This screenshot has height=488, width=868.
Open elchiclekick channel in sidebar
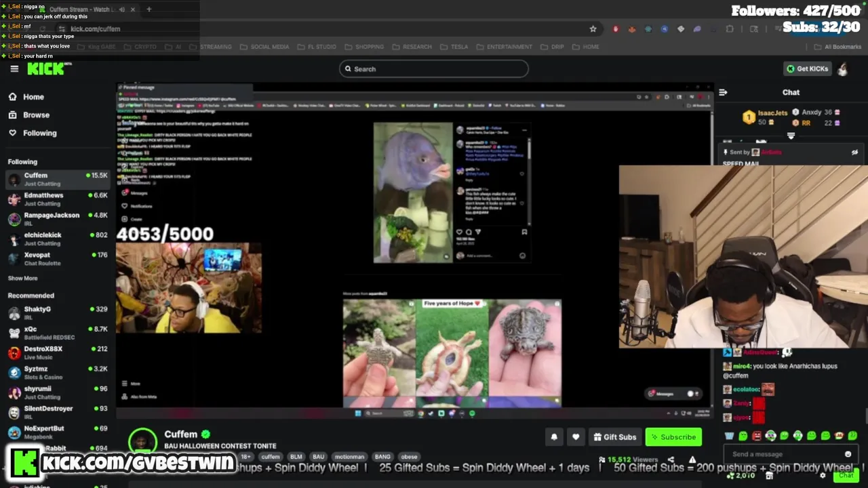(x=57, y=239)
